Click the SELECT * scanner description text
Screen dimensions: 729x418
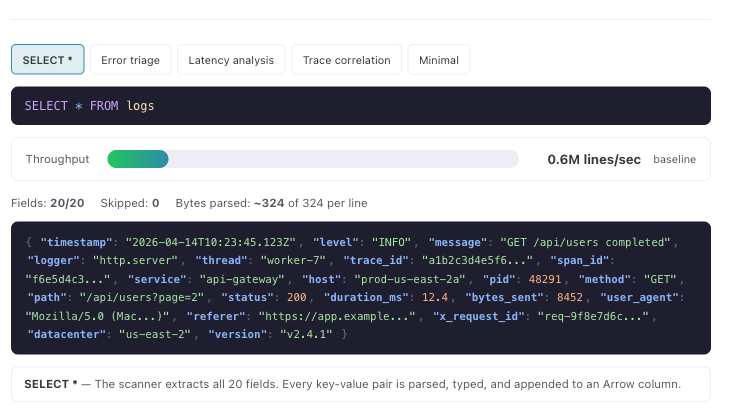[360, 384]
